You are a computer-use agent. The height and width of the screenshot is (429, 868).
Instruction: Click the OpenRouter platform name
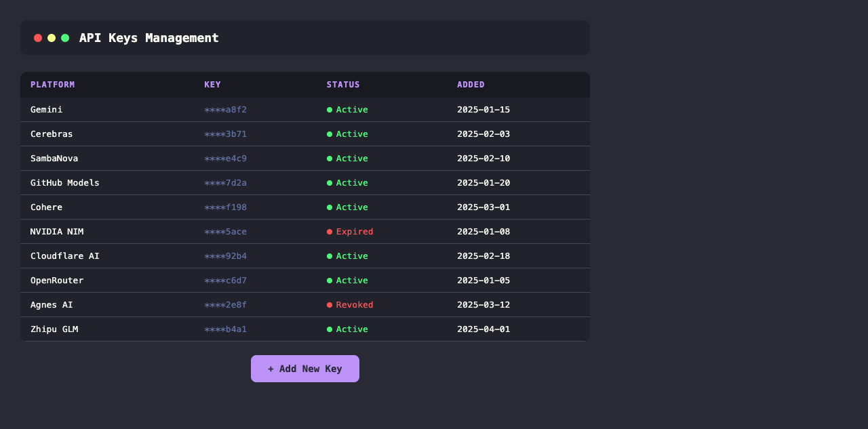[x=57, y=281]
